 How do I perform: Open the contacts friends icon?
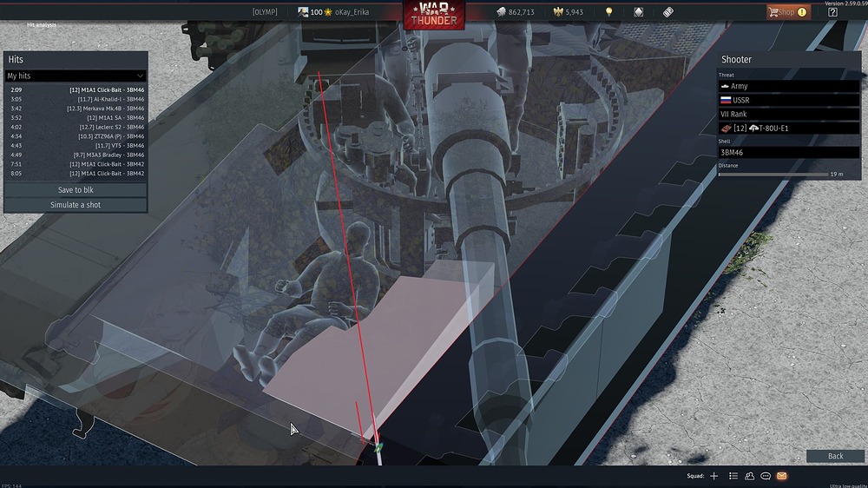(x=750, y=476)
